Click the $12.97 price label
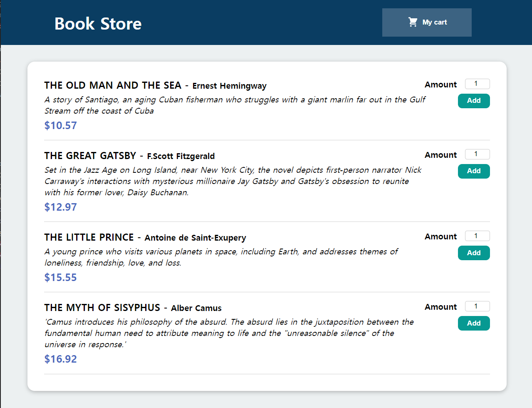Image resolution: width=532 pixels, height=408 pixels. (x=60, y=207)
